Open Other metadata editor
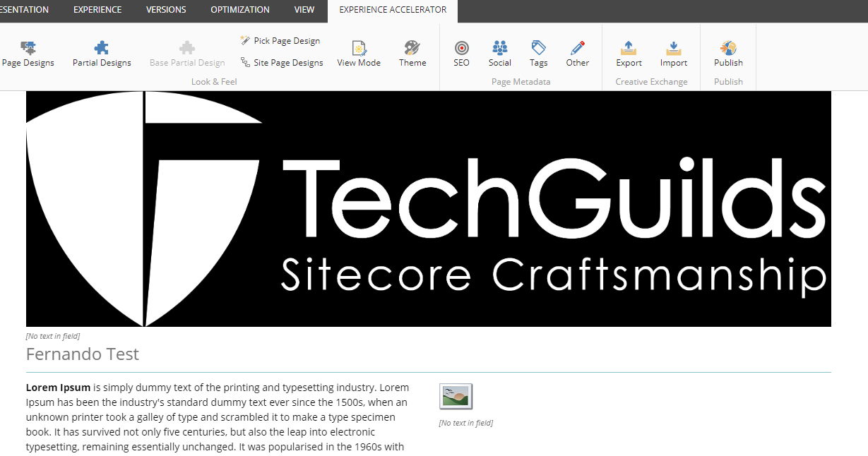868x456 pixels. [578, 54]
